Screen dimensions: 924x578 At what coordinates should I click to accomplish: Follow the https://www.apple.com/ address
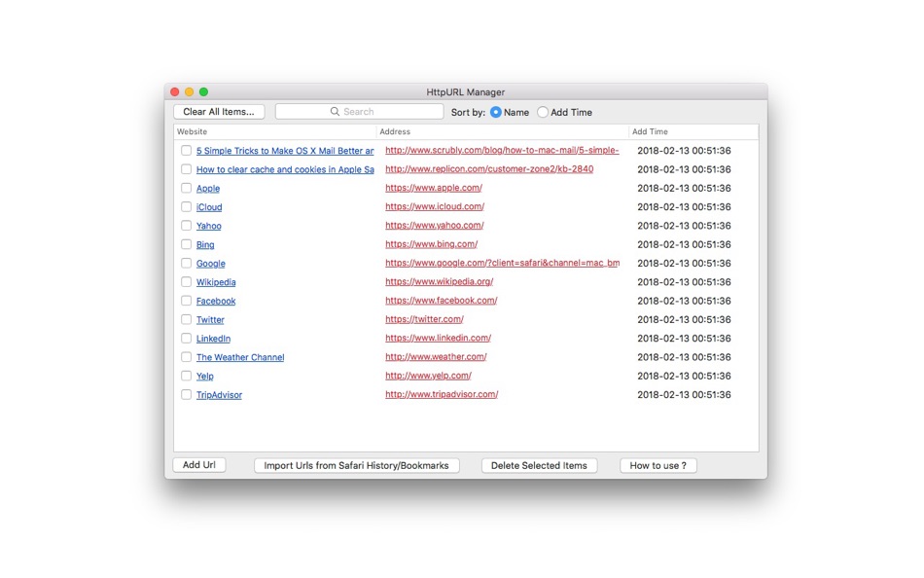point(434,188)
